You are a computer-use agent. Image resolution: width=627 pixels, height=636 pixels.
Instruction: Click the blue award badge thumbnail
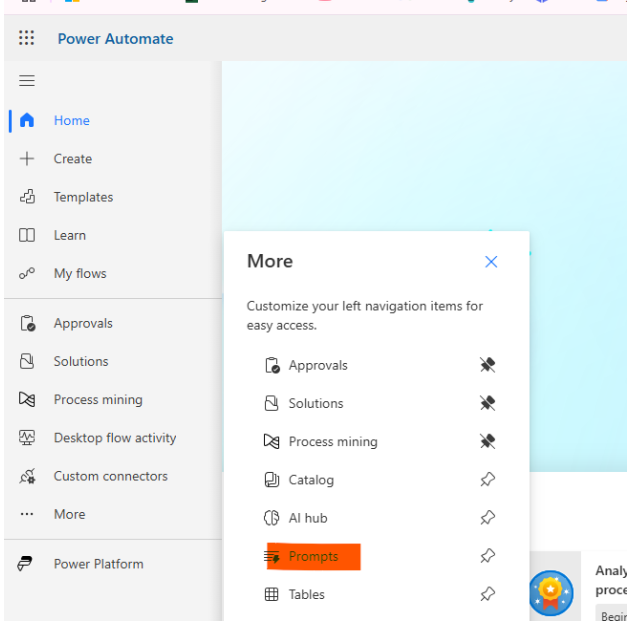coord(551,593)
